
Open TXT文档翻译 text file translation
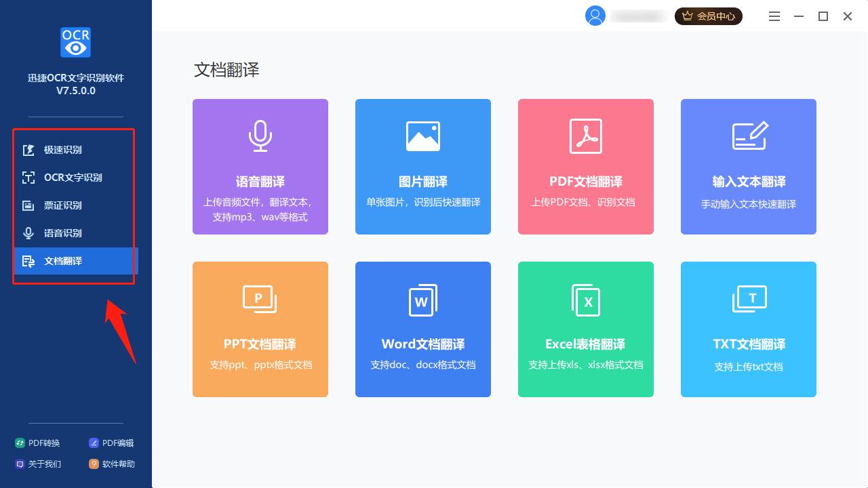748,329
